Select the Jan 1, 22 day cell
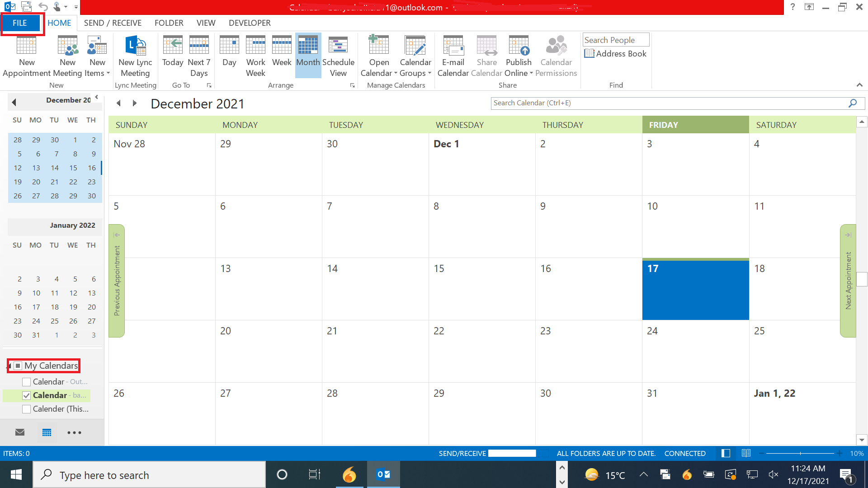The width and height of the screenshot is (868, 488). click(x=802, y=413)
